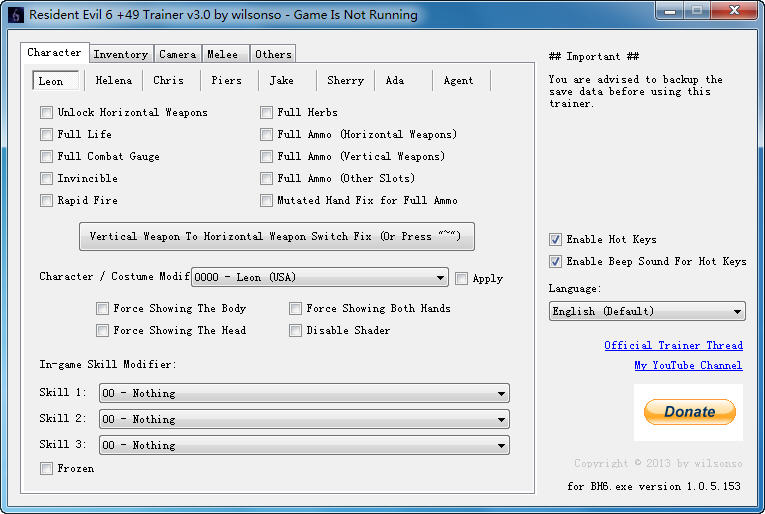The image size is (765, 514).
Task: Minimize the trainer window
Action: [x=670, y=11]
